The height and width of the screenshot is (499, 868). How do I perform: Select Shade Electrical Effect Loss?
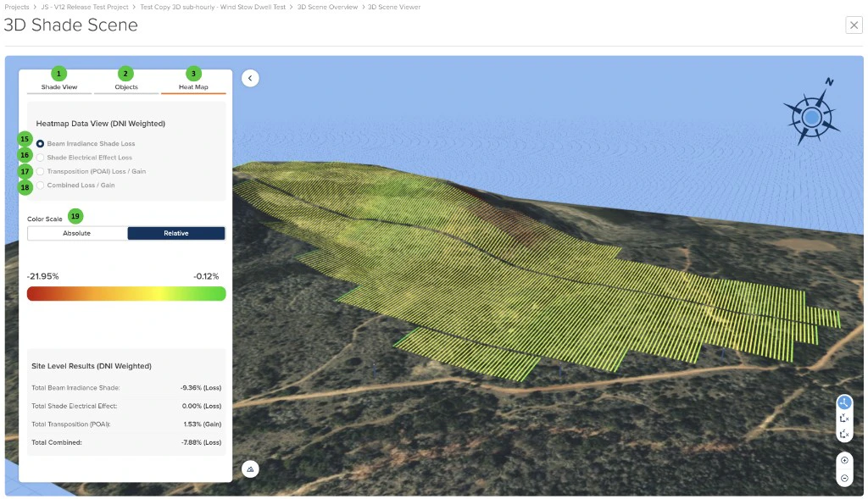(x=40, y=157)
